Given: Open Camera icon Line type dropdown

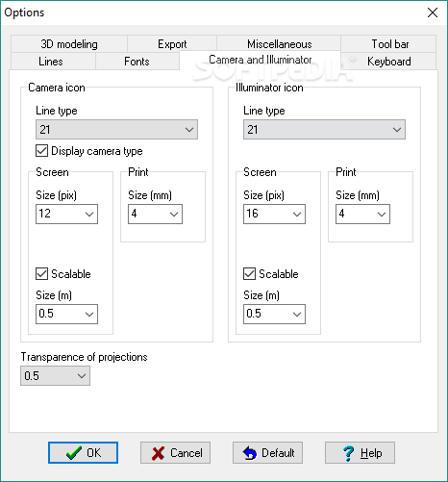Looking at the screenshot, I should [x=116, y=130].
